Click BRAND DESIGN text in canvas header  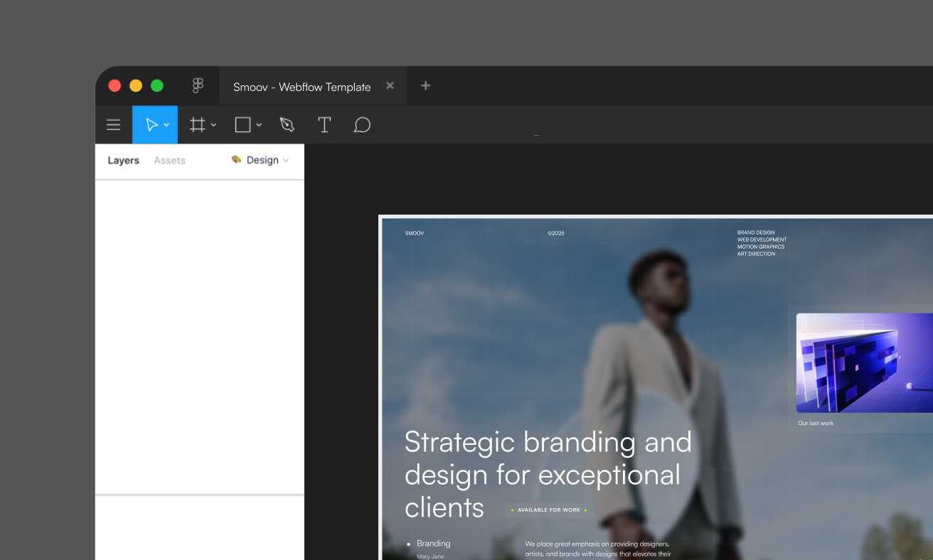[756, 232]
